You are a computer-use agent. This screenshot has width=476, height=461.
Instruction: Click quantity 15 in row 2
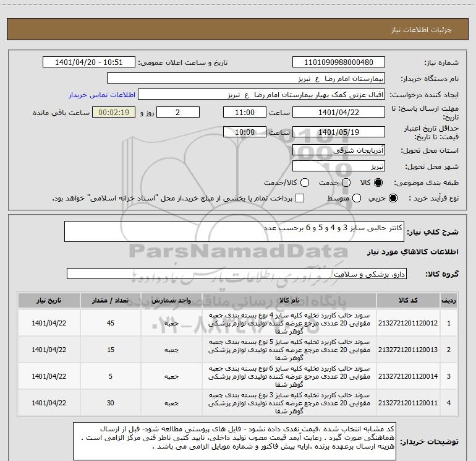pyautogui.click(x=111, y=350)
